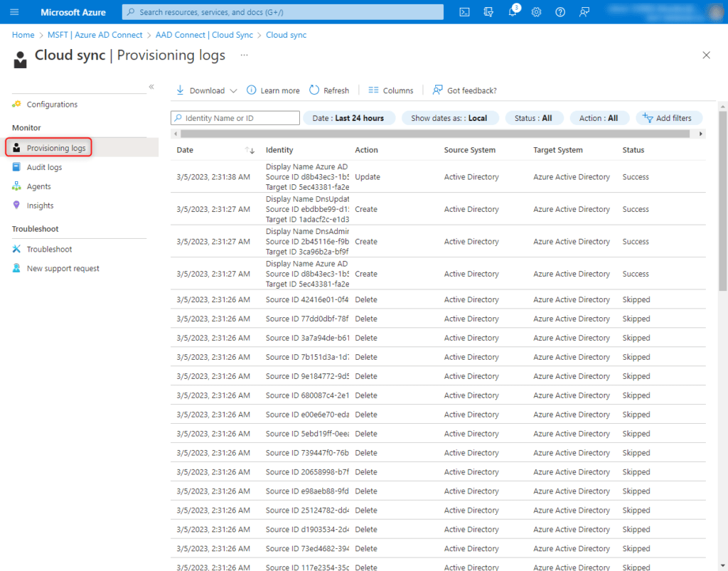Open the Learn more link
728x571 pixels.
pos(273,90)
